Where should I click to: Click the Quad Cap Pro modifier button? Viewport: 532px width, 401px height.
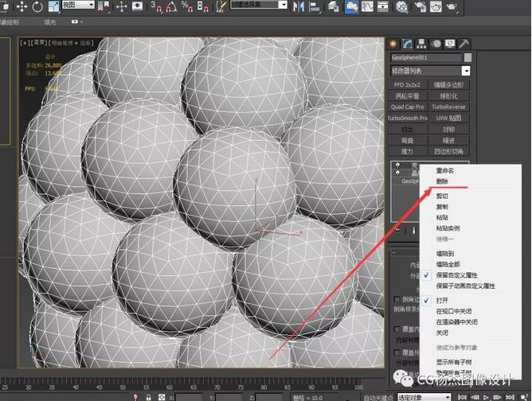coord(407,107)
